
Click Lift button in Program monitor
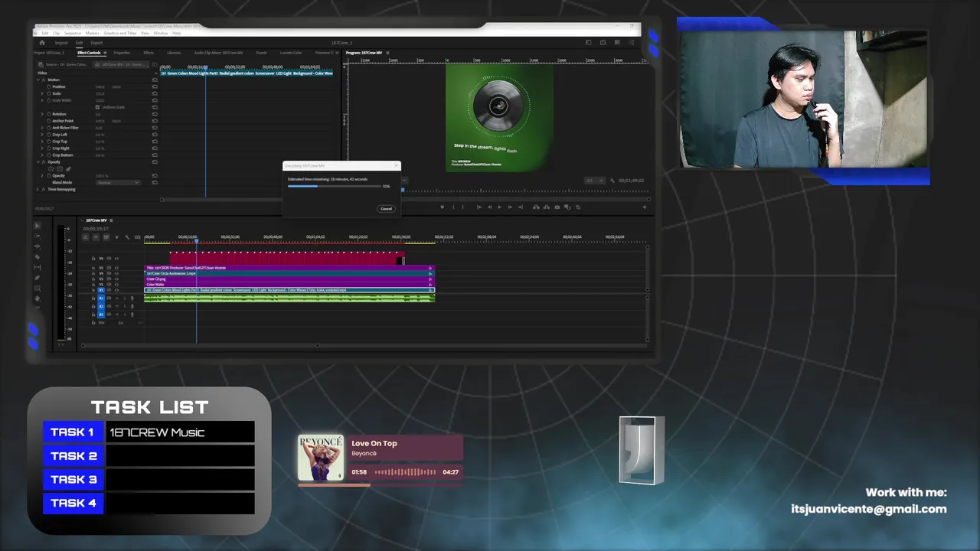pyautogui.click(x=536, y=207)
